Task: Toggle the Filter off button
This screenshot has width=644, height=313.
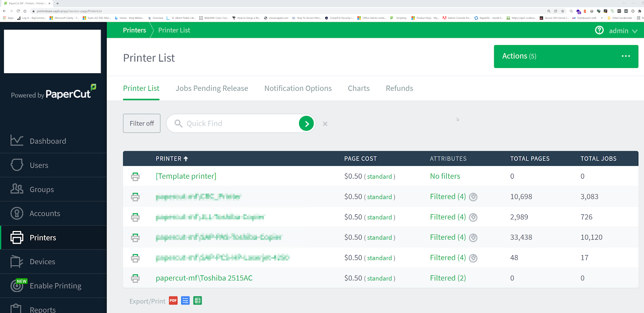Action: tap(142, 124)
